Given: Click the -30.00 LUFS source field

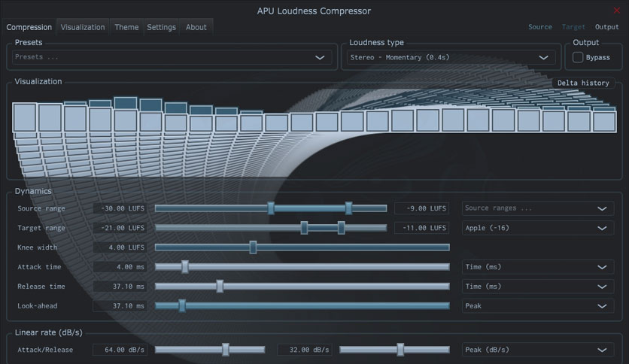Looking at the screenshot, I should pyautogui.click(x=120, y=208).
